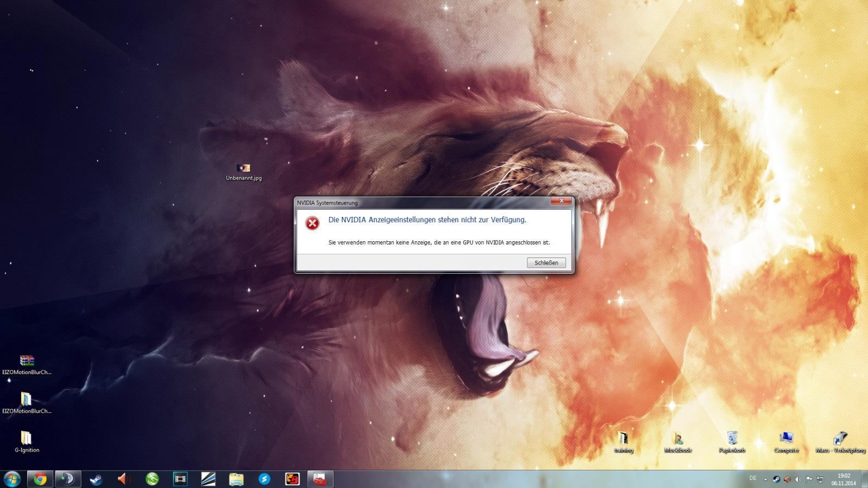
Task: Select the Computer desktop icon
Action: click(x=786, y=442)
